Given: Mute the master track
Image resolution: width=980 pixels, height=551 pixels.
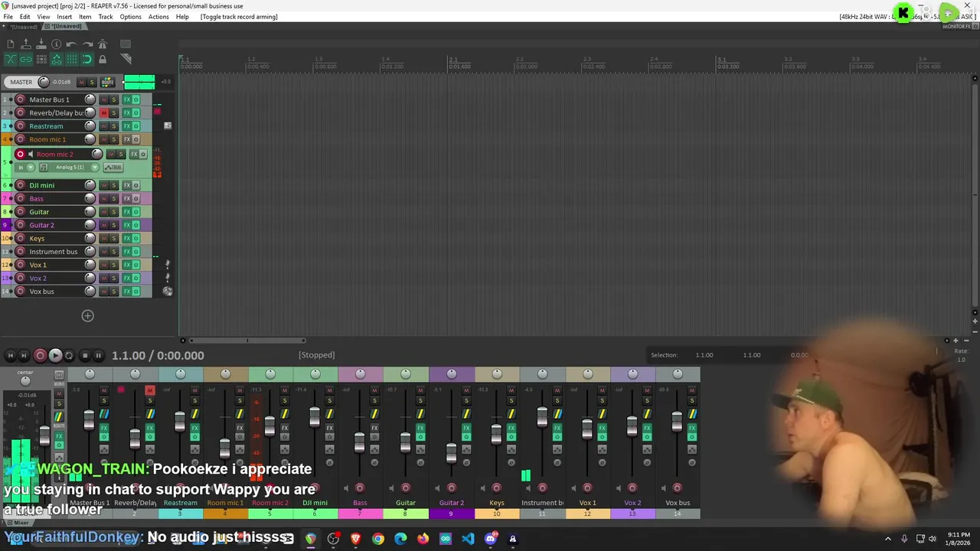Looking at the screenshot, I should click(81, 82).
